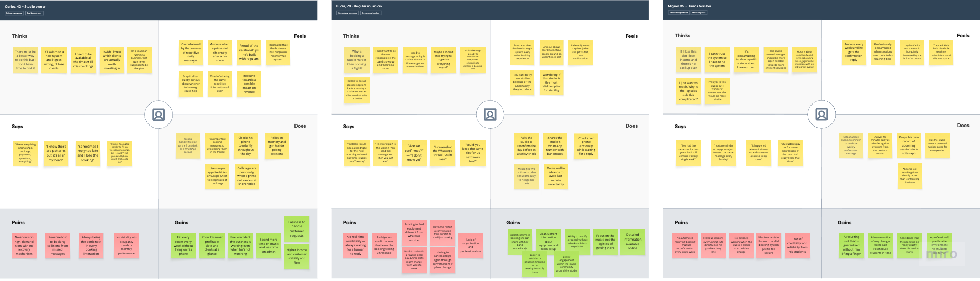This screenshot has width=980, height=281.
Task: Select the 'Gains' heading in Miguel's map
Action: [845, 223]
